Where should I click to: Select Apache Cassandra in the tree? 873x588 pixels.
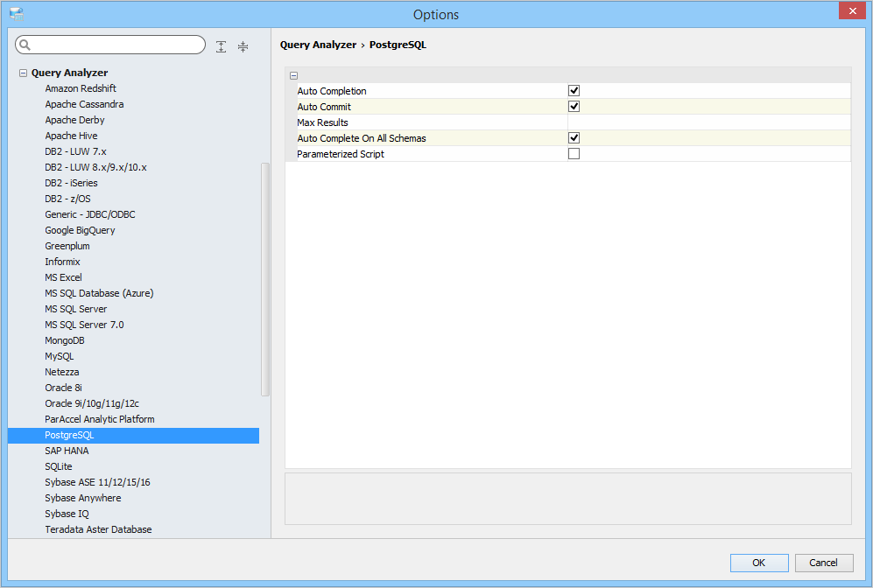(84, 104)
